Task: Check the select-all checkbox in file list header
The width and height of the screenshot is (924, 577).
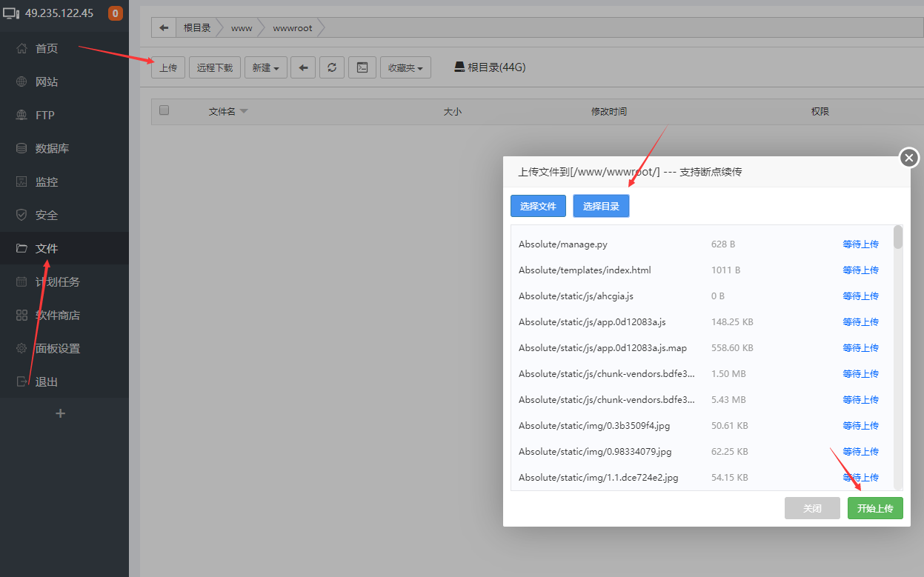Action: click(164, 110)
